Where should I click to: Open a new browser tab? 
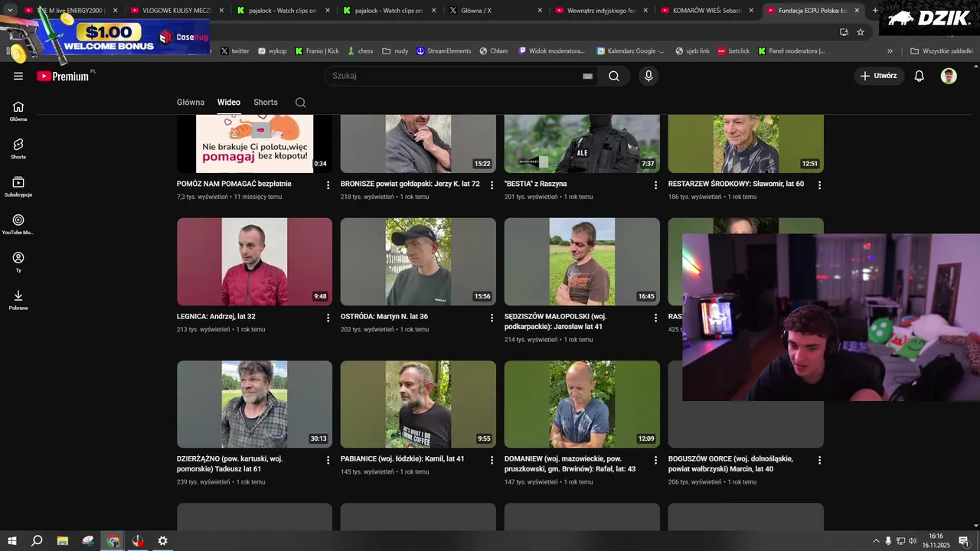[875, 11]
